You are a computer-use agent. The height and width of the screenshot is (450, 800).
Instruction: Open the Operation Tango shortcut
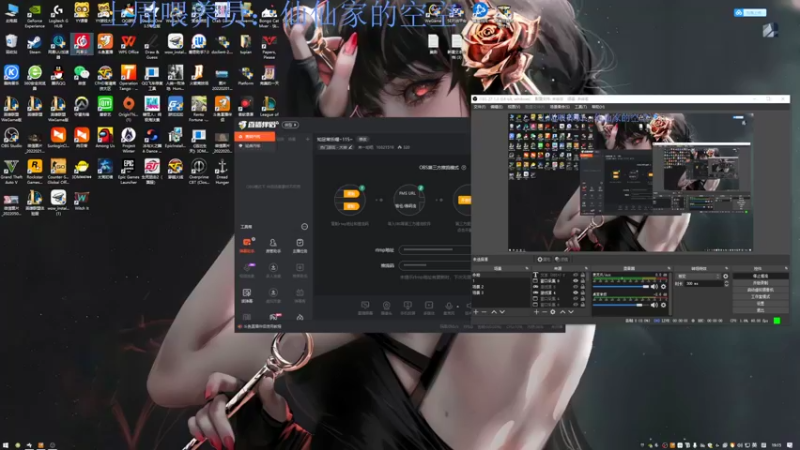[128, 77]
